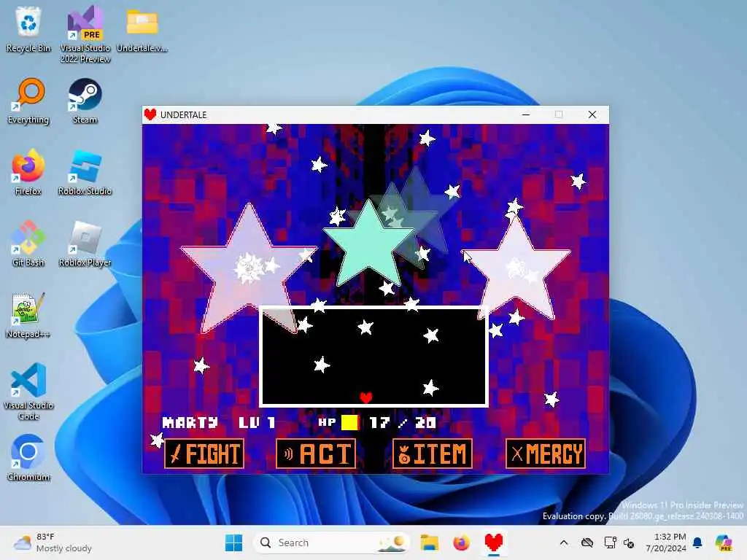This screenshot has width=747, height=560.
Task: Select the ITEM button in Undertale
Action: (x=432, y=454)
